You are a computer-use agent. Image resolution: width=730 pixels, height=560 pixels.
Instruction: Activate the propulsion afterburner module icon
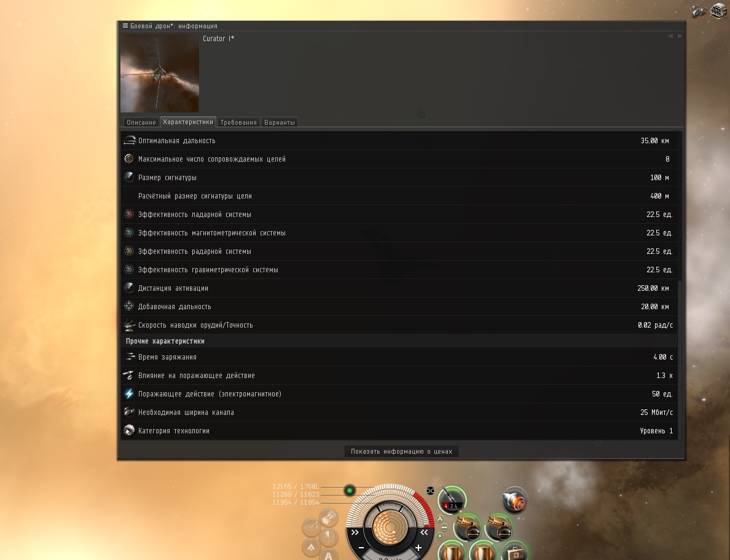point(514,500)
